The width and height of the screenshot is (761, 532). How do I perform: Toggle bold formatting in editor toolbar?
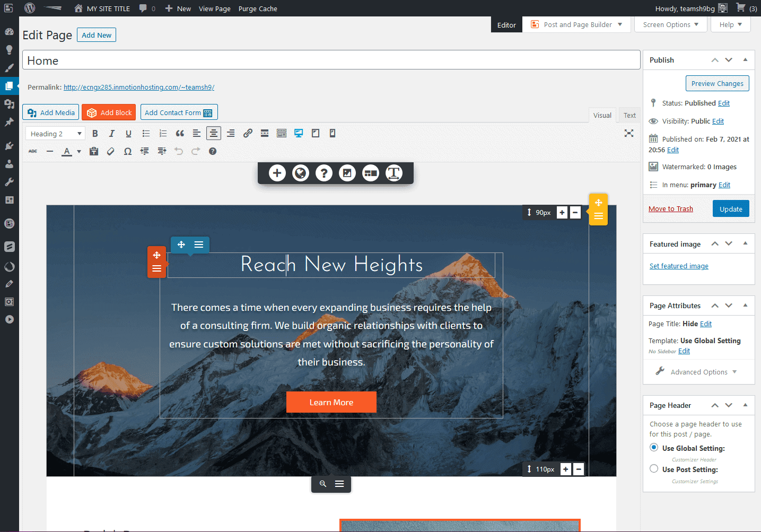tap(95, 134)
